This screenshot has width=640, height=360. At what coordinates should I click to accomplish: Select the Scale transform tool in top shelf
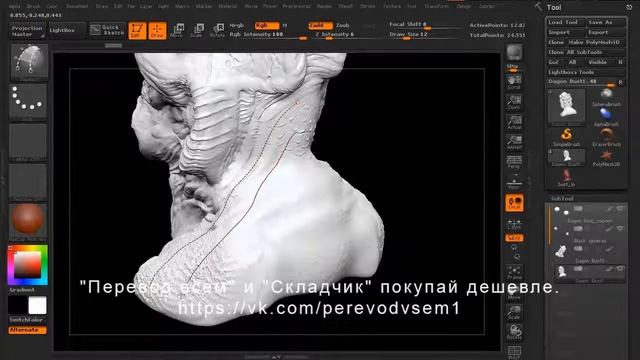point(197,31)
